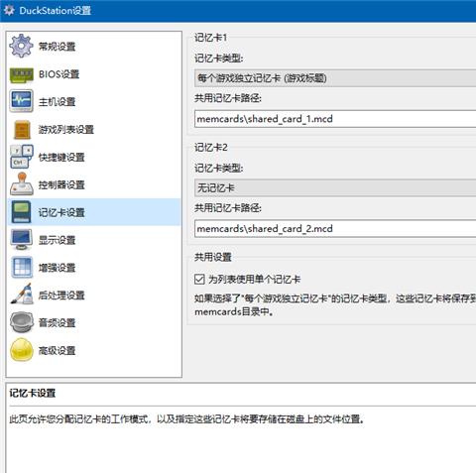Click the 主机设置 monitor icon
This screenshot has height=473, width=476.
(x=22, y=101)
